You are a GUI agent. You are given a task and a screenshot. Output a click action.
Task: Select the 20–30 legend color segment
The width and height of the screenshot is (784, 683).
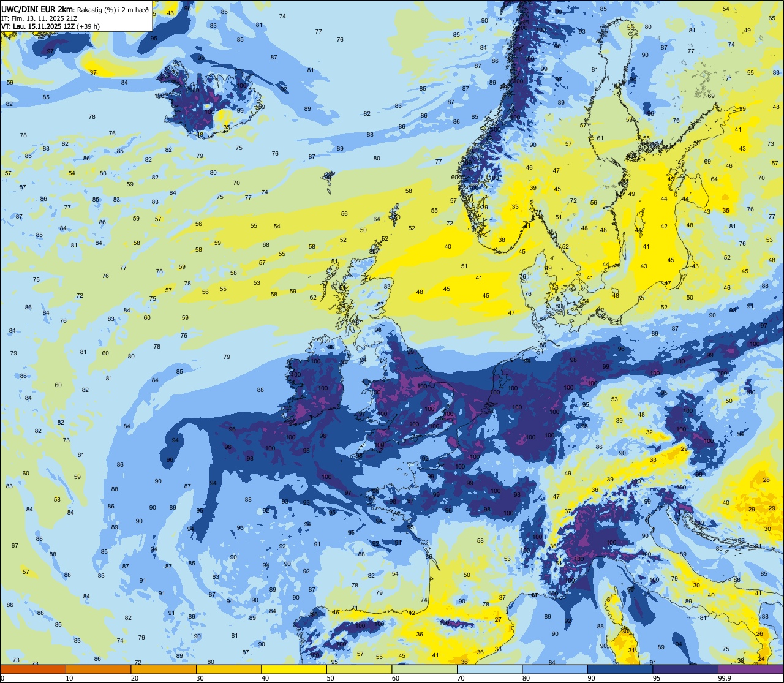[164, 669]
